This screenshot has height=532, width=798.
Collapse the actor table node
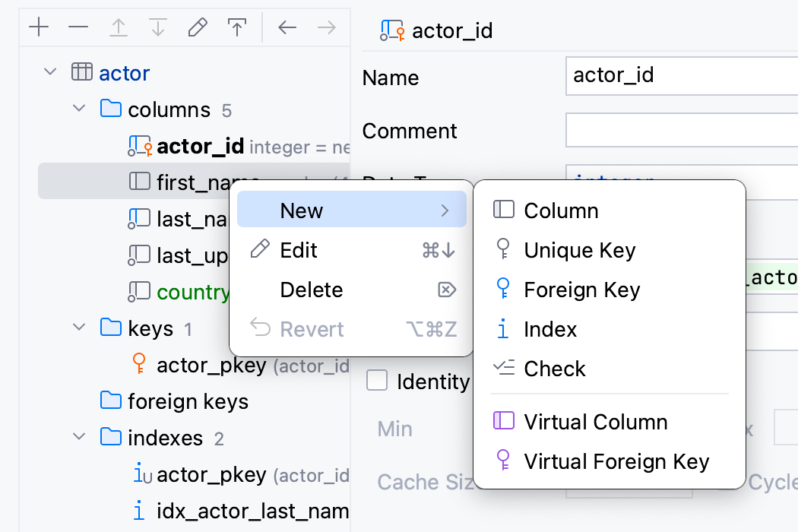[49, 71]
